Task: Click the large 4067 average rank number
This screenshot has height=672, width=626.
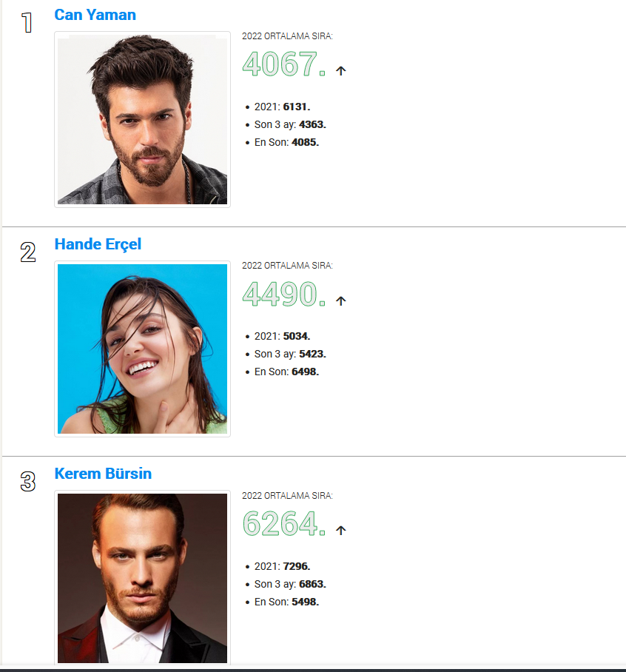Action: pos(283,64)
